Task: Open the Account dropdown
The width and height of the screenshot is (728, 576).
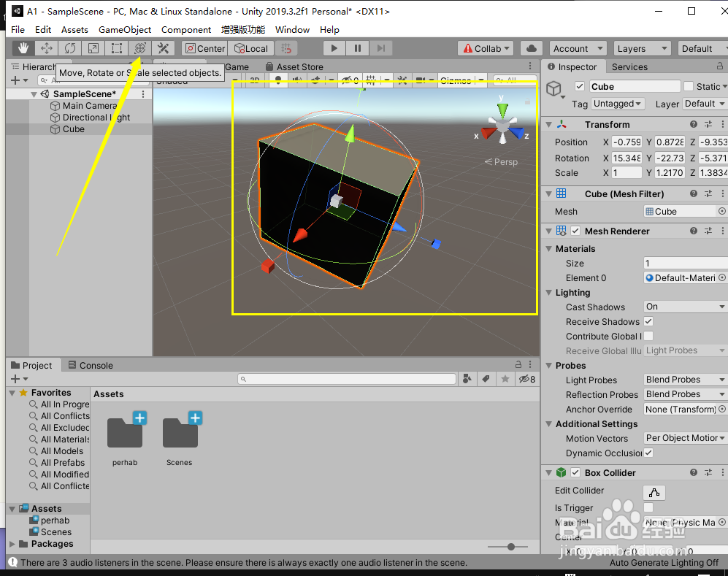Action: (578, 48)
